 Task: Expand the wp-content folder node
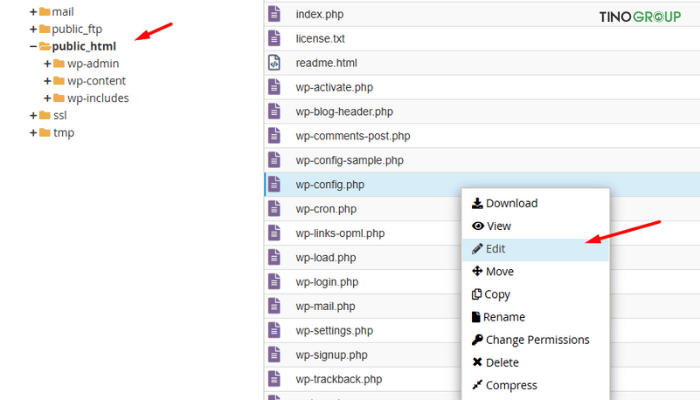coord(47,81)
